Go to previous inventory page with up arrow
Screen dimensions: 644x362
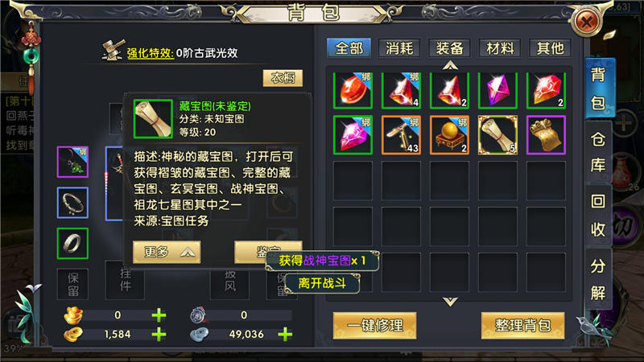tap(450, 65)
